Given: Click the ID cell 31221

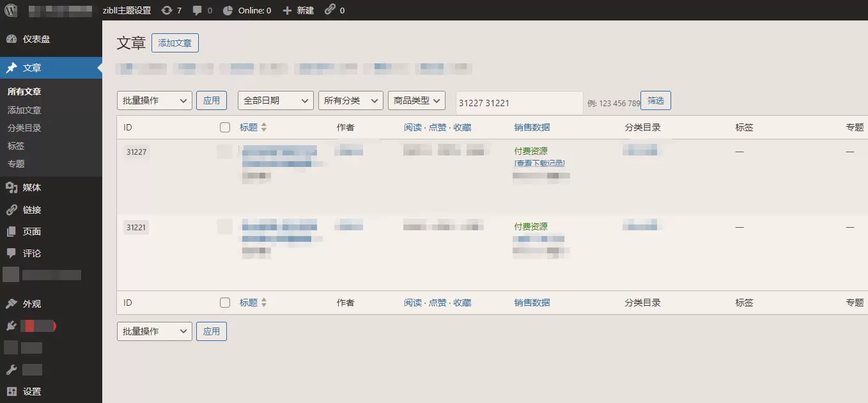Looking at the screenshot, I should 136,227.
